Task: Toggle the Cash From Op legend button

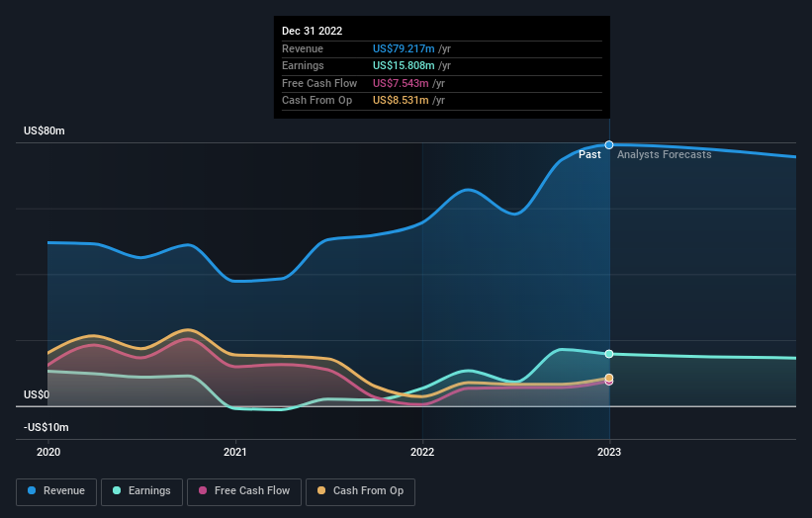Action: (360, 491)
